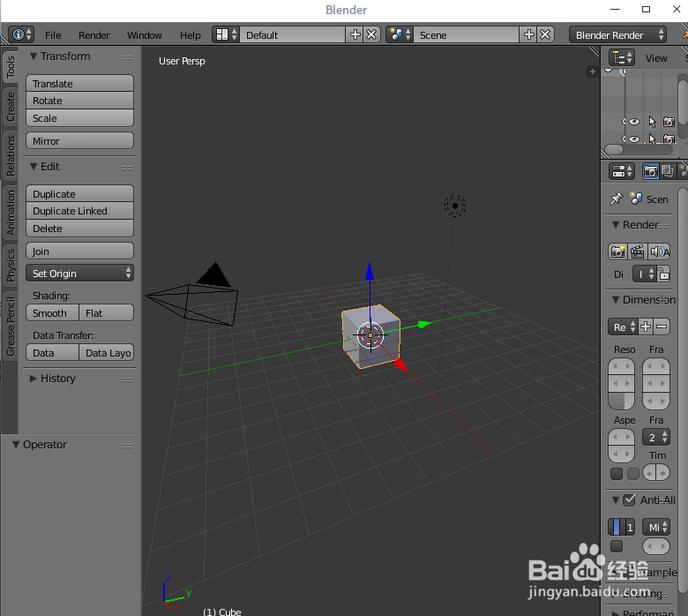The width and height of the screenshot is (688, 616).
Task: Click the Translate button
Action: point(79,84)
